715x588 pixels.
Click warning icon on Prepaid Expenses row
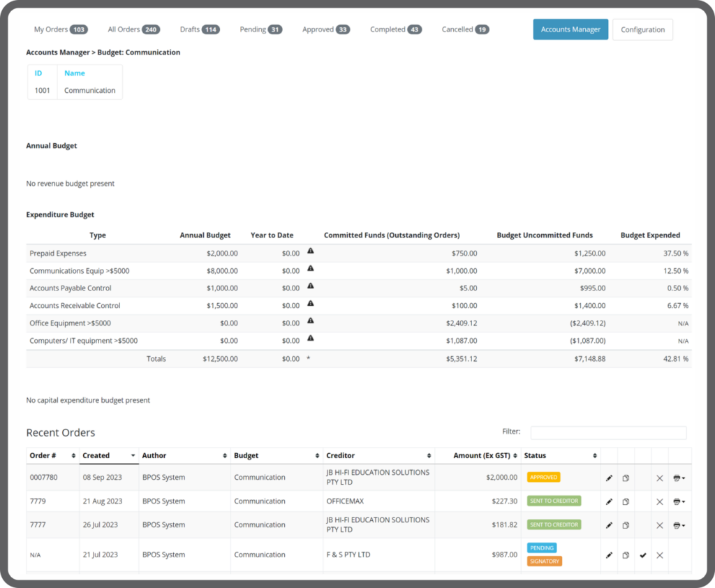311,251
